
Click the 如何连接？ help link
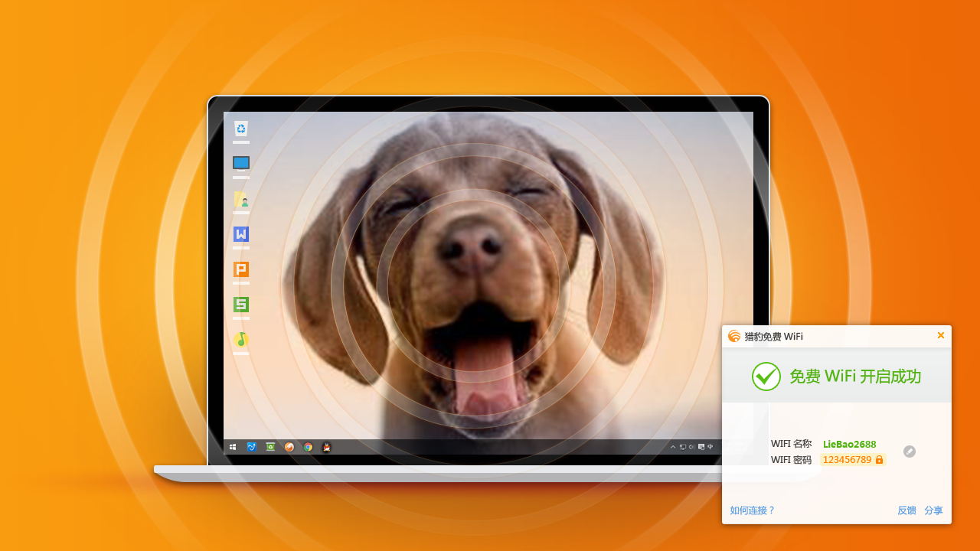pos(752,510)
